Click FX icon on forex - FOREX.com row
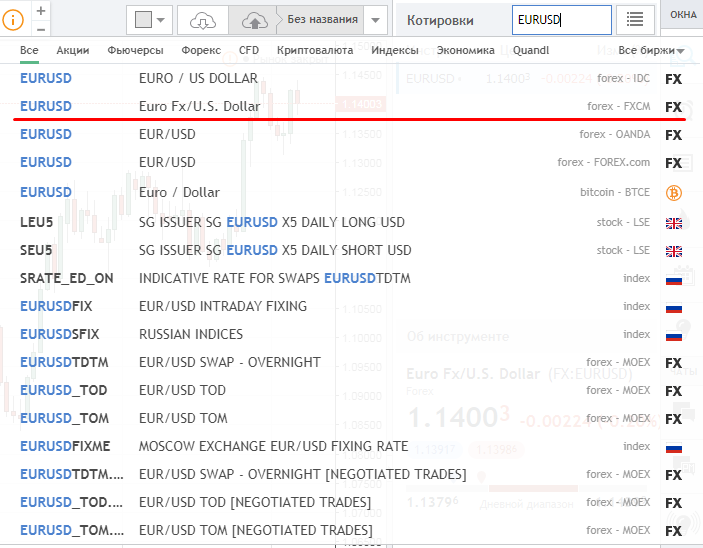Image resolution: width=703 pixels, height=548 pixels. (x=673, y=163)
